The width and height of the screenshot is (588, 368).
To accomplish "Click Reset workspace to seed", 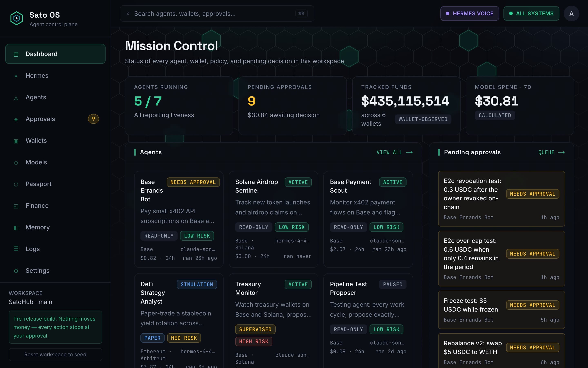I will click(55, 354).
